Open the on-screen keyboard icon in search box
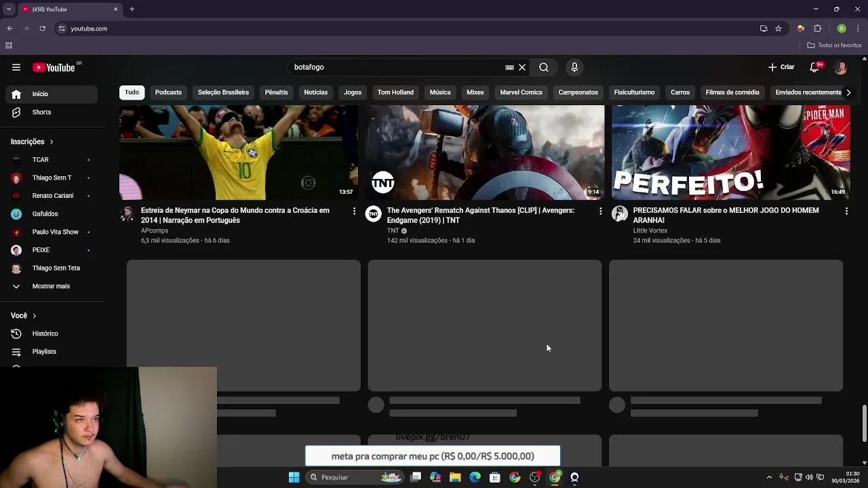The width and height of the screenshot is (868, 488). 509,67
